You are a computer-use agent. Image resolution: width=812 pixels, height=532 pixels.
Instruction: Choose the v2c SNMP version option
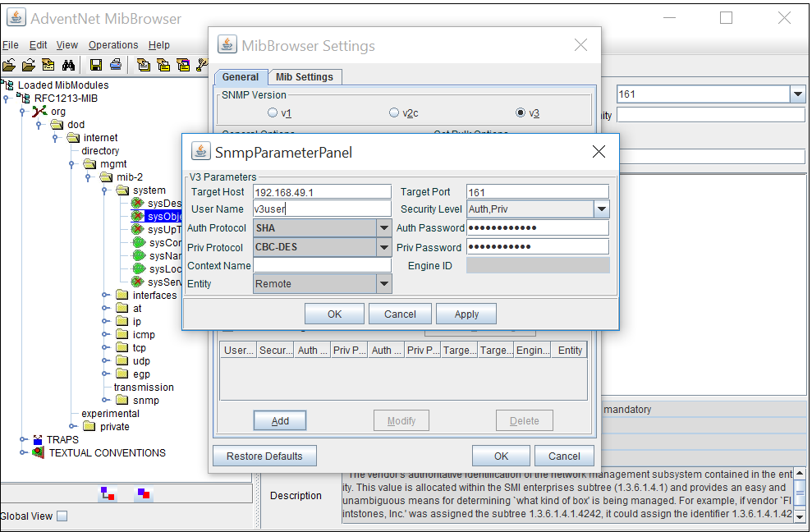394,113
